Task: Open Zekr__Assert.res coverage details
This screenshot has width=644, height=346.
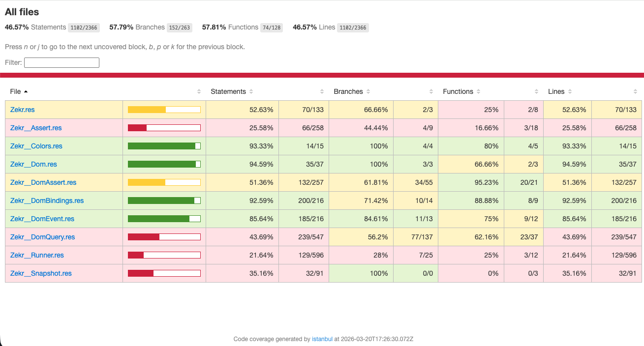Action: click(x=36, y=128)
